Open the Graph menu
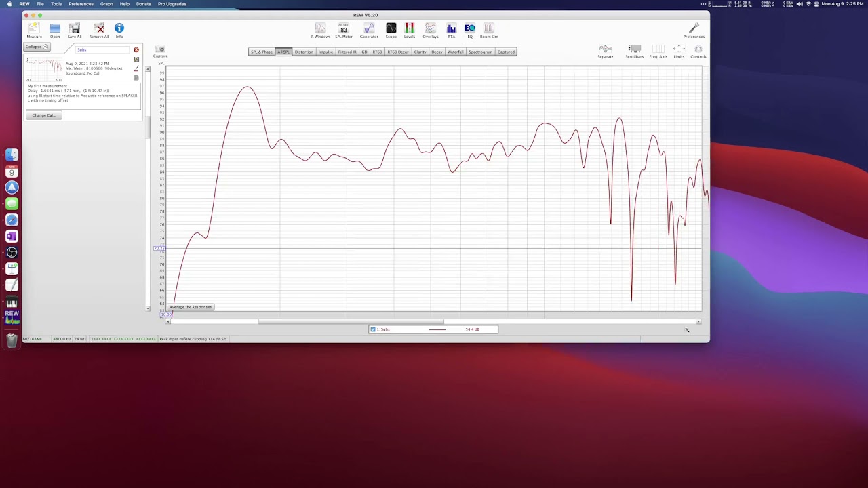Screen dimensions: 868x488 (106, 4)
